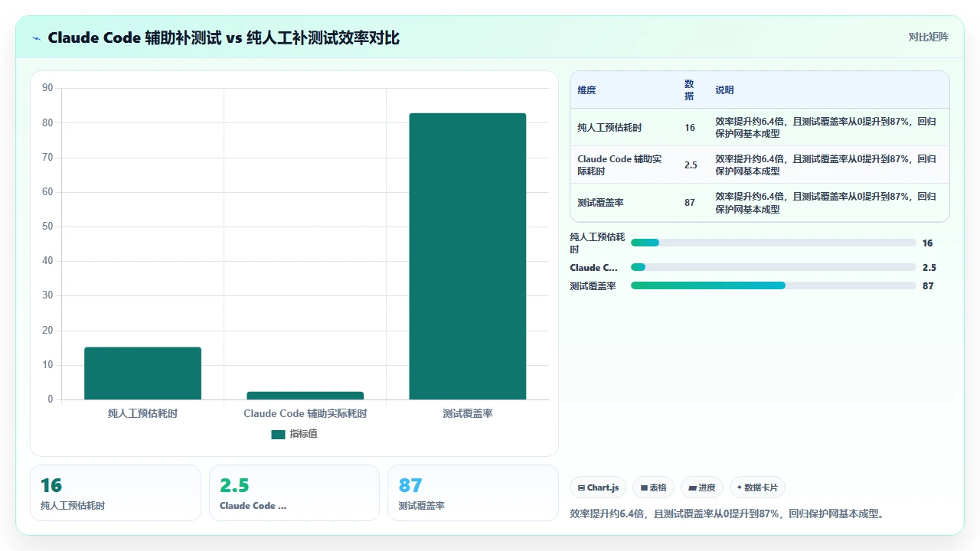980x551 pixels.
Task: Click the value 16 in the table
Action: [x=690, y=128]
